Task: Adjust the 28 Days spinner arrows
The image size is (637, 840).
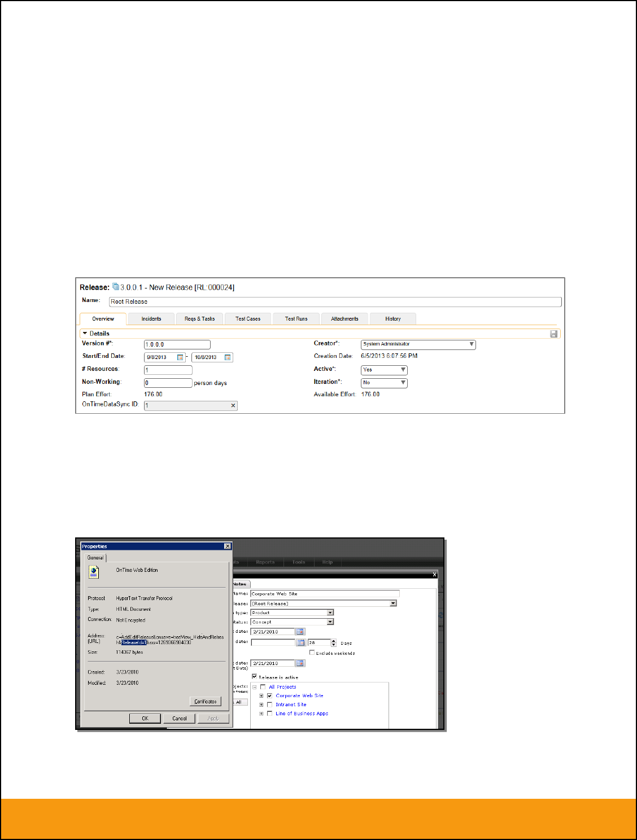Action: (334, 642)
